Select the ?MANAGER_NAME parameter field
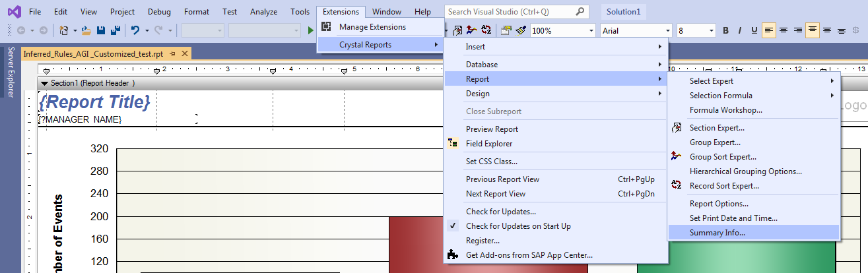 click(x=80, y=119)
